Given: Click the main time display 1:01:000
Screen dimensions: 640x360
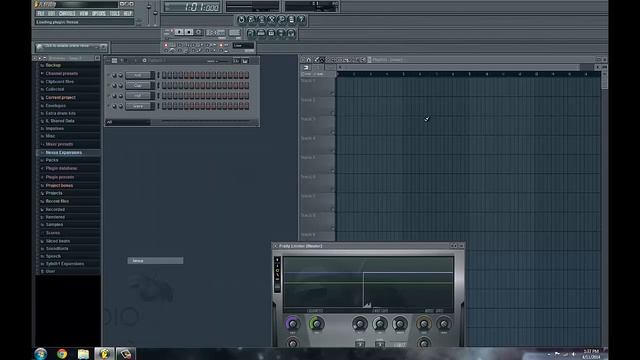Looking at the screenshot, I should click(192, 7).
